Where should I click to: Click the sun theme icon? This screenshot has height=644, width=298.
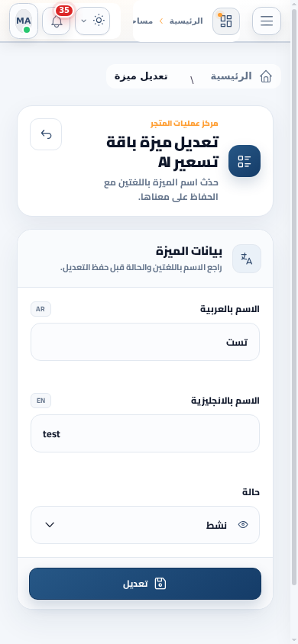(99, 21)
